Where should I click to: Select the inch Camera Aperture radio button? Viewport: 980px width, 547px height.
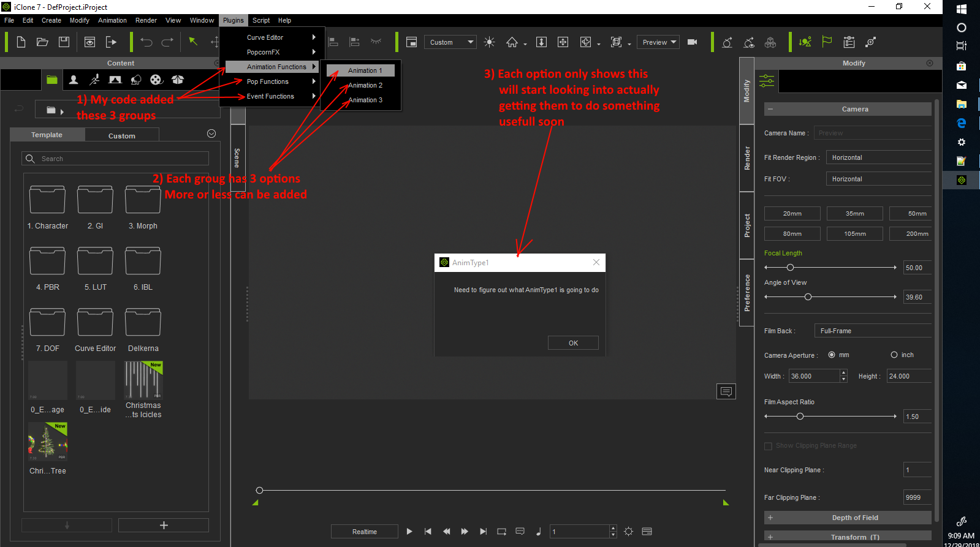tap(894, 355)
